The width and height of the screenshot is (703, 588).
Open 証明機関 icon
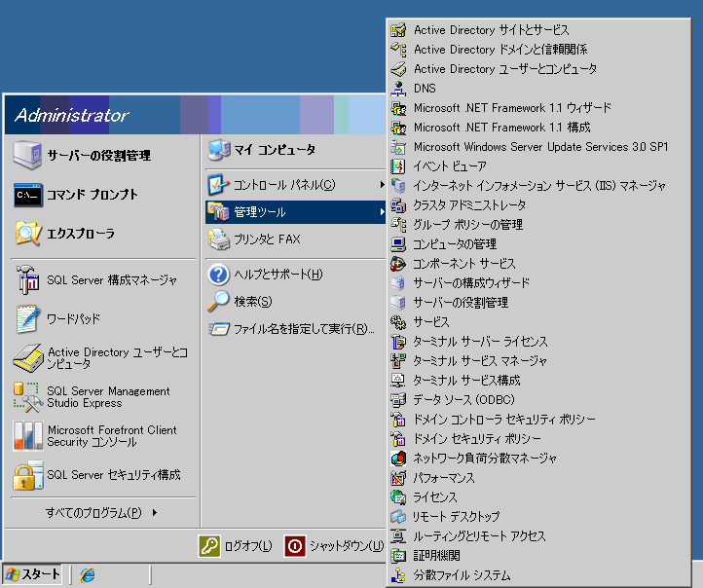pyautogui.click(x=398, y=556)
